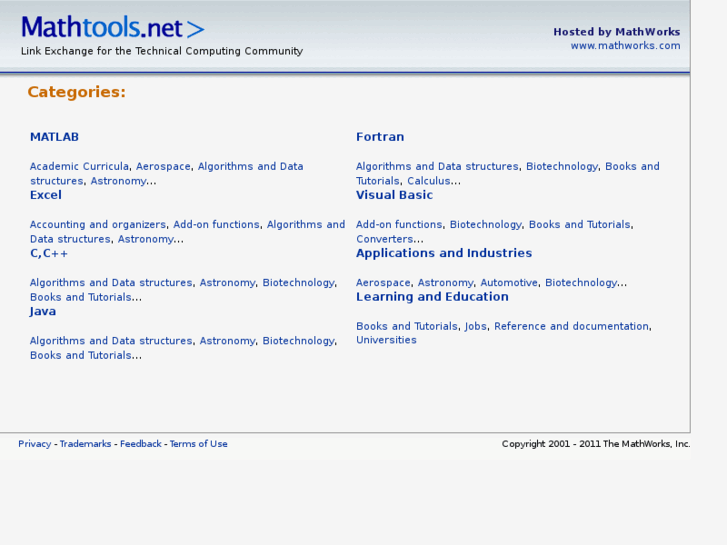Open the Fortran category

(380, 137)
